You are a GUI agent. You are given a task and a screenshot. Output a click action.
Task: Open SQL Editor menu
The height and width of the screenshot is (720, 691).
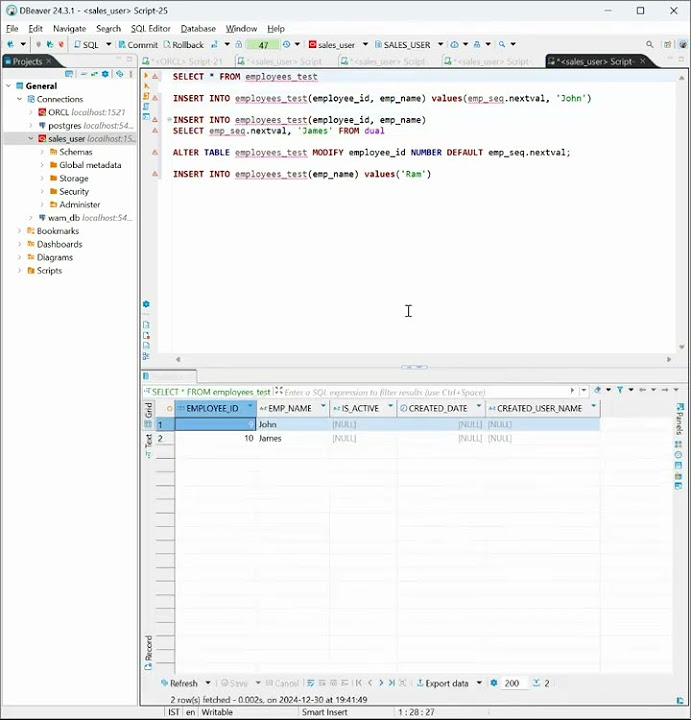(x=150, y=28)
